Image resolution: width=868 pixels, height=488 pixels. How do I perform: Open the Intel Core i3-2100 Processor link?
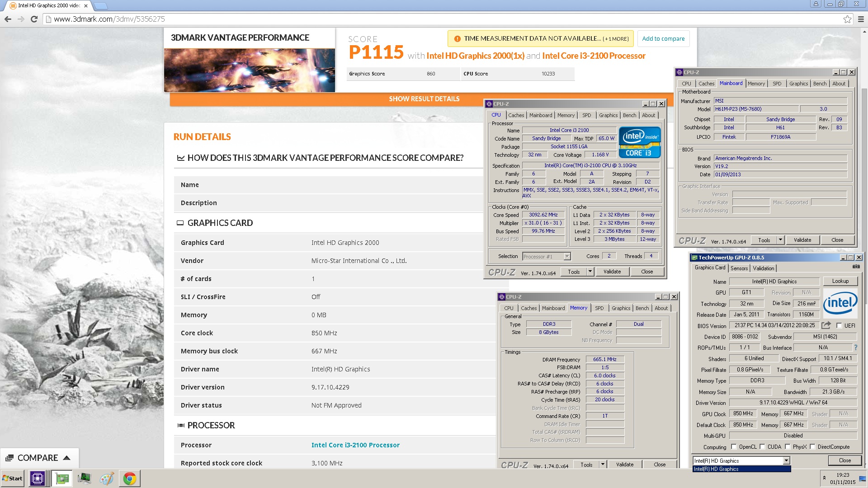[355, 445]
